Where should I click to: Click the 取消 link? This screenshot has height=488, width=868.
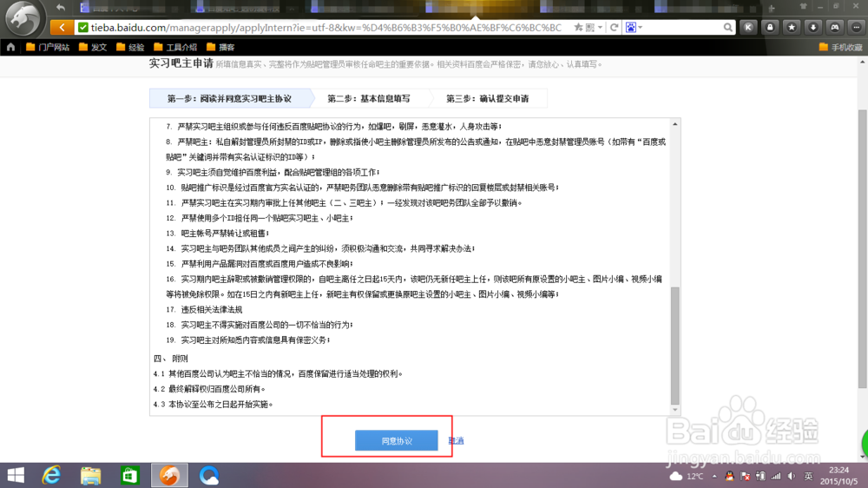(456, 441)
